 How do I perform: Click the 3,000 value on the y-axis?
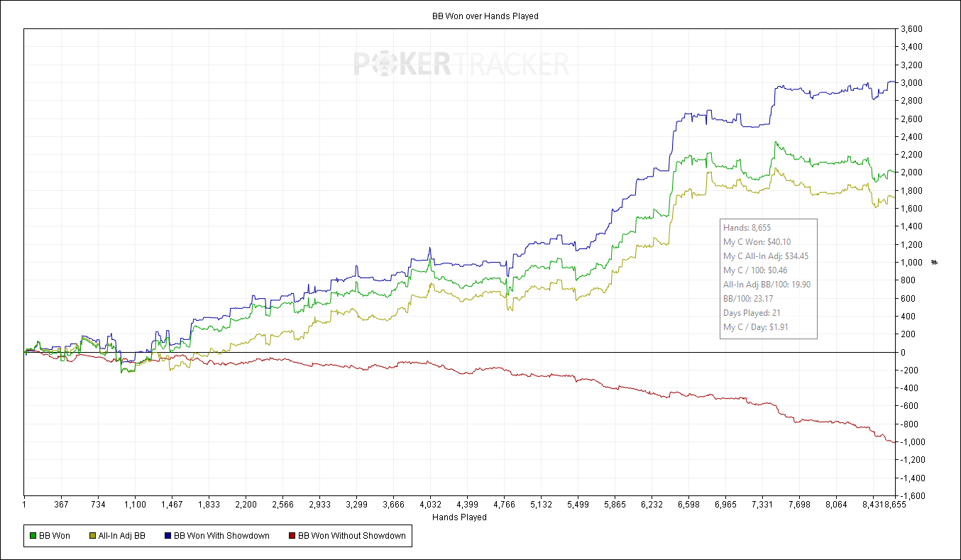pyautogui.click(x=911, y=83)
